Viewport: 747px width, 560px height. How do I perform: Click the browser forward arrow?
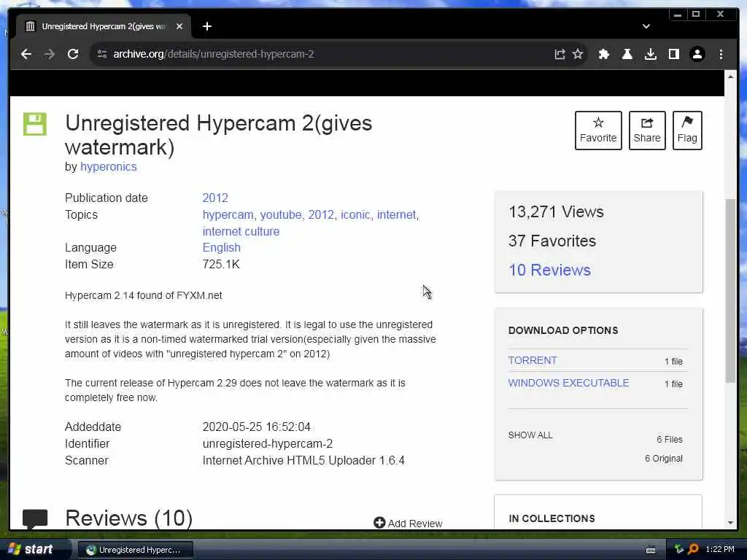pos(50,54)
